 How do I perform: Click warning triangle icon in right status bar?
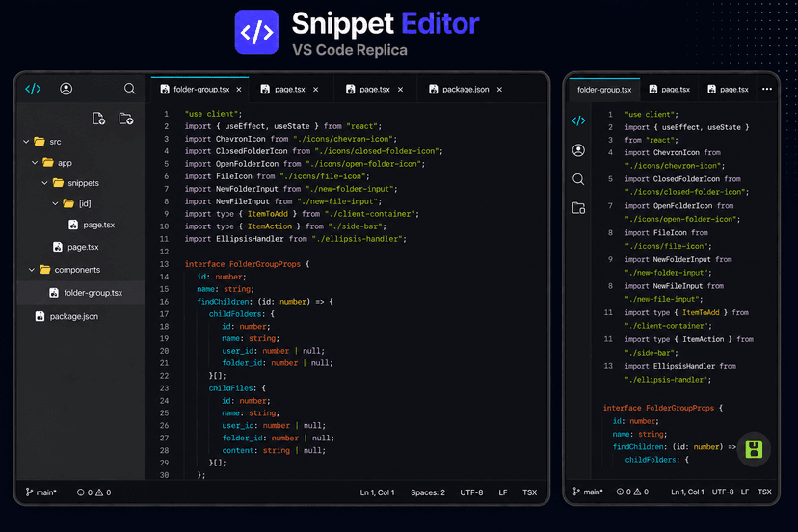[x=637, y=492]
